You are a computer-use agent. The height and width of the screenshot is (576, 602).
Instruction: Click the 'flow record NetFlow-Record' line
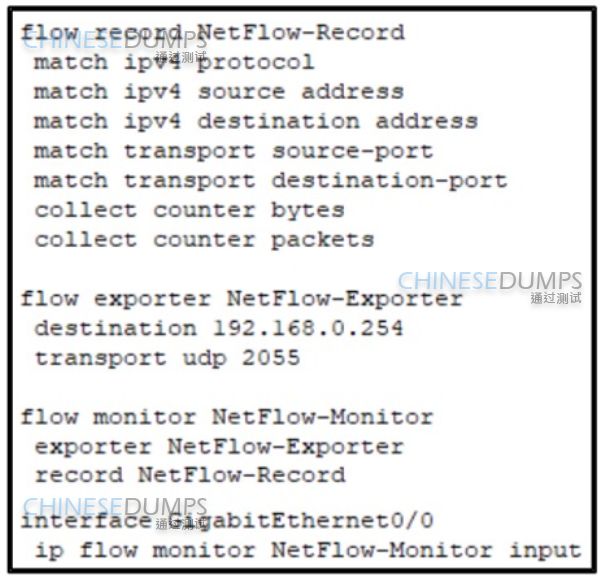coord(212,33)
